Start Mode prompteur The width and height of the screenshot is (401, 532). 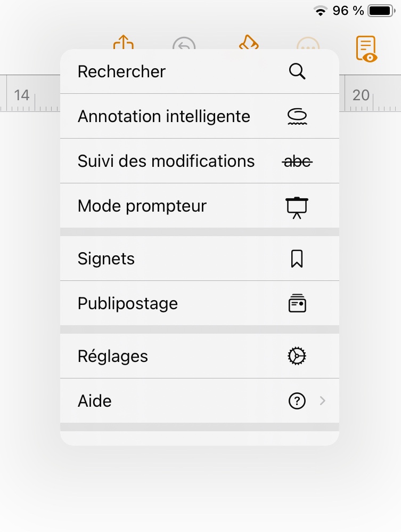[x=142, y=206]
